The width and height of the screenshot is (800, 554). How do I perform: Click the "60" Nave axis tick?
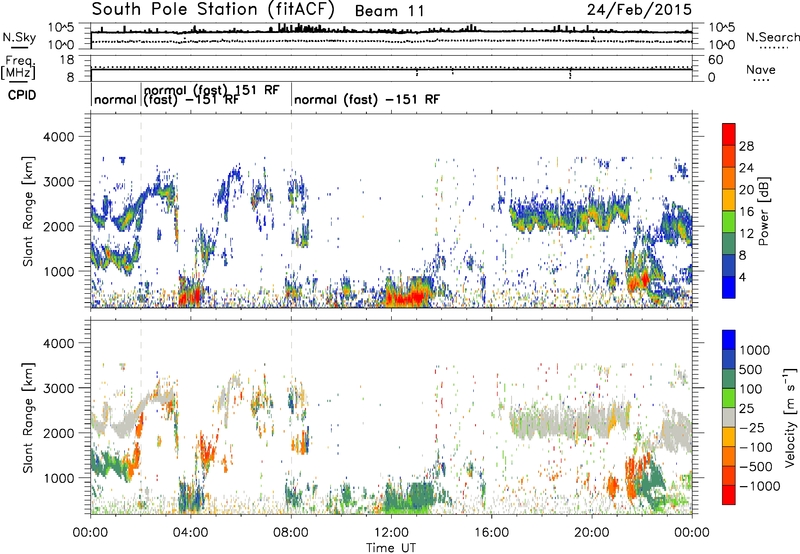(715, 60)
